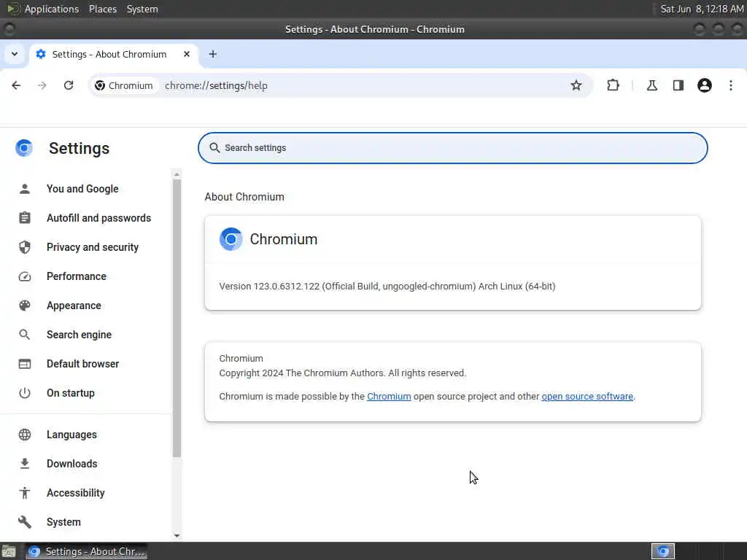Click the workspace switcher in bottom panel
This screenshot has height=560, width=747.
663,551
